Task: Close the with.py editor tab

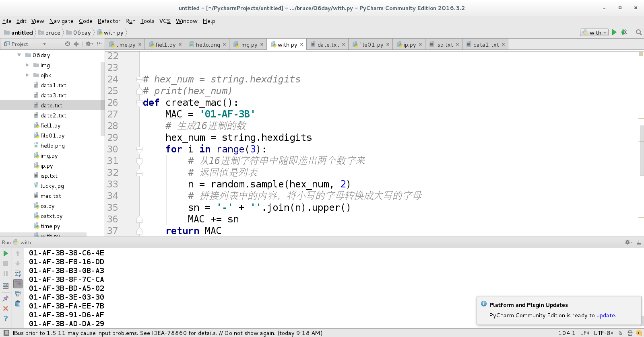Action: (301, 45)
